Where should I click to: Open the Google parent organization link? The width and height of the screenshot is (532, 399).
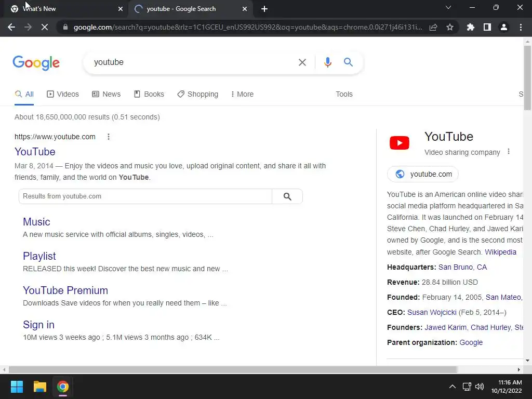point(471,343)
